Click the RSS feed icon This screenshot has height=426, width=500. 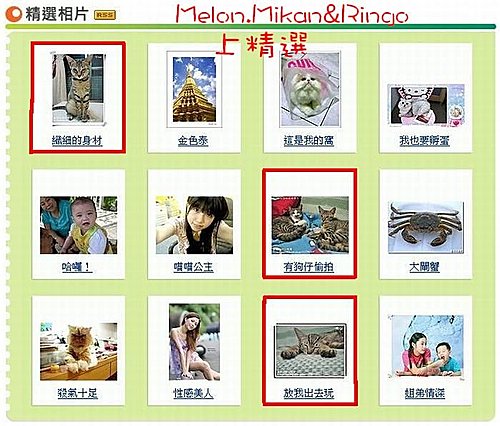(105, 15)
